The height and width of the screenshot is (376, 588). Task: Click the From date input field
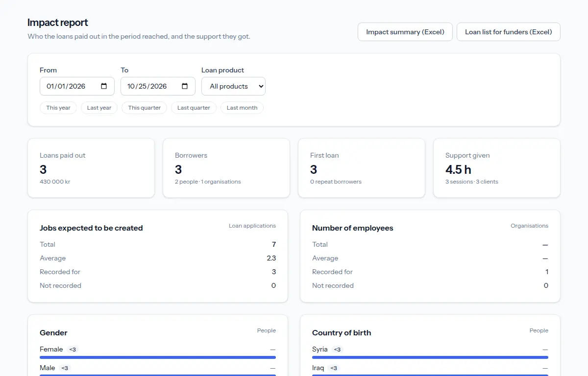click(77, 86)
